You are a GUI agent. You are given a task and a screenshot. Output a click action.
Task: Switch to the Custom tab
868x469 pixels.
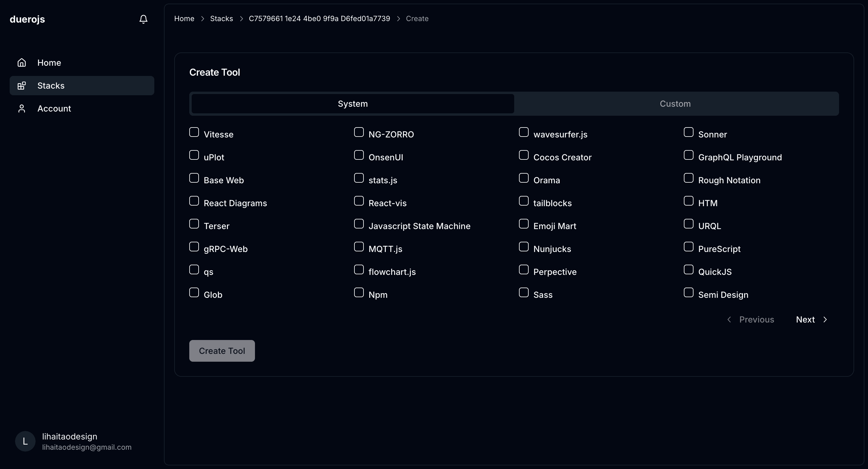pyautogui.click(x=675, y=104)
